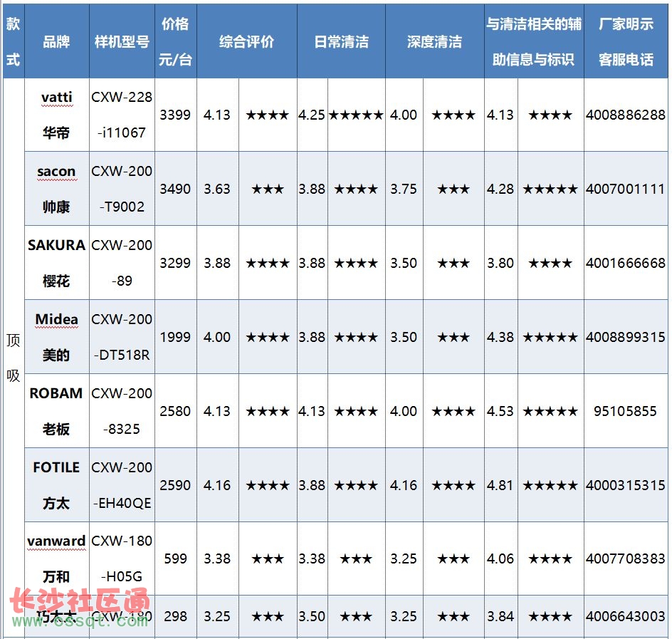Select phone number 4000315315
672x639 pixels.
coord(626,485)
